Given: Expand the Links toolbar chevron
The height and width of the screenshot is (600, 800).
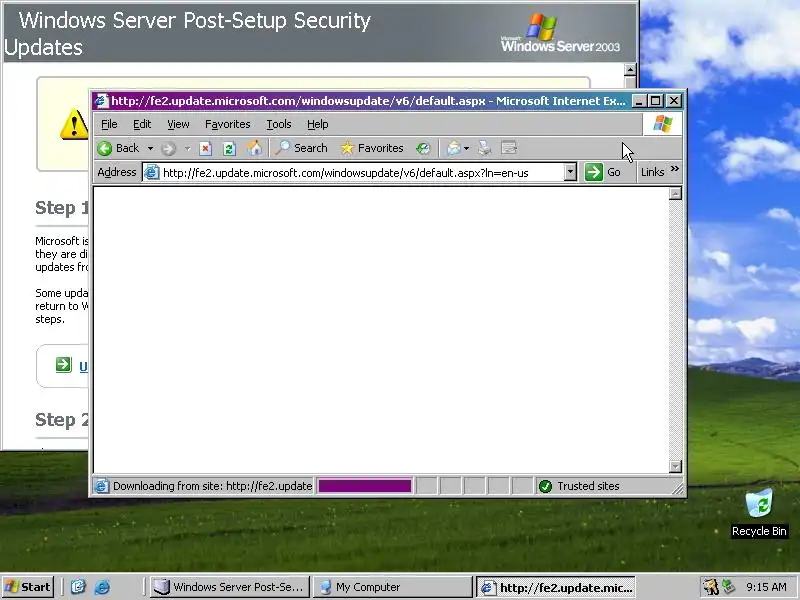Looking at the screenshot, I should (674, 169).
